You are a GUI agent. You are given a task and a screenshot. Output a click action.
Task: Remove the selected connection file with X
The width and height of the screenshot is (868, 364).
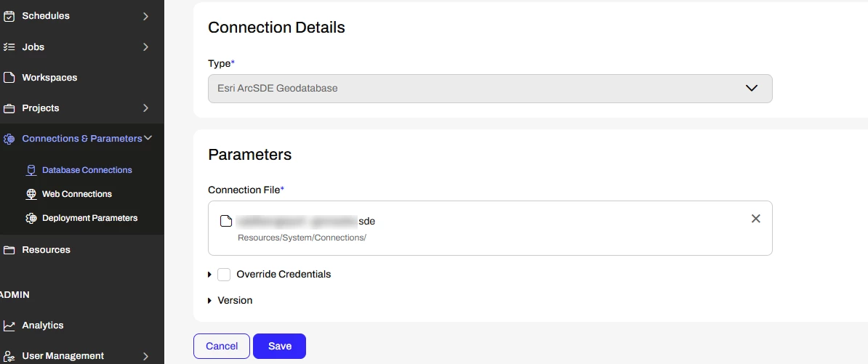pyautogui.click(x=755, y=219)
